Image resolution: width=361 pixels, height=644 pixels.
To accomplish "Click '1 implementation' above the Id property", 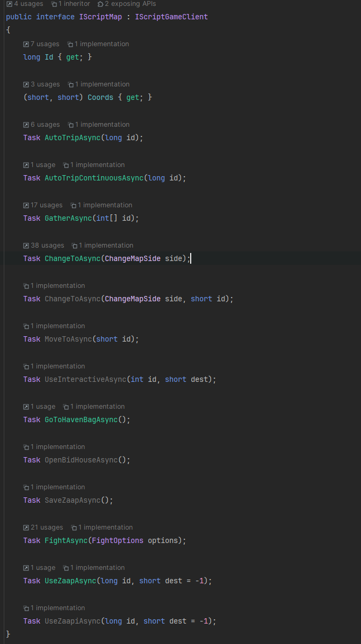I will (x=102, y=44).
